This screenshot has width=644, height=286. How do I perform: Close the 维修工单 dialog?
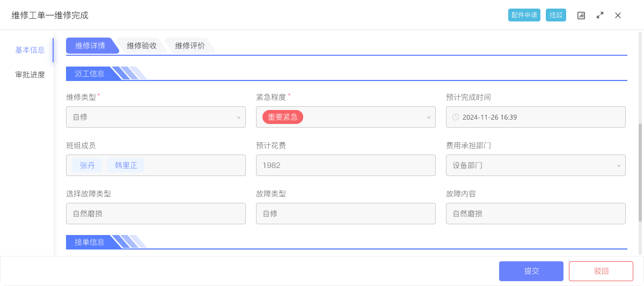coord(618,16)
